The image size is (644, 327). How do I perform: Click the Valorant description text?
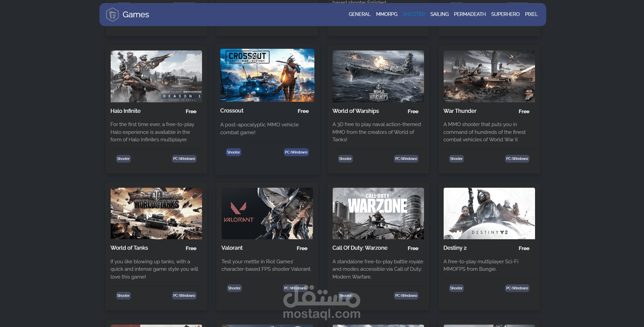pos(266,265)
